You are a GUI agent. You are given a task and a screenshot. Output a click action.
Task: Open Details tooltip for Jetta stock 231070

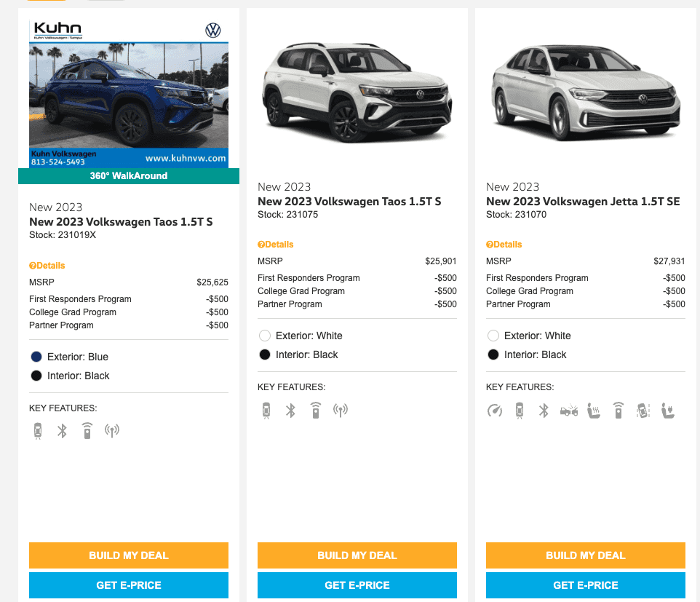point(504,245)
